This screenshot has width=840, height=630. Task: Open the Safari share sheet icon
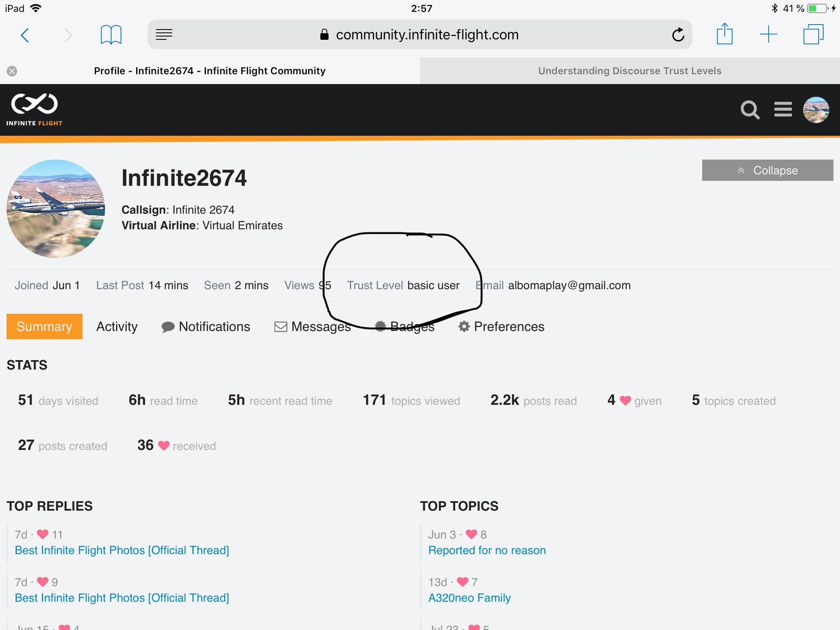[x=724, y=34]
